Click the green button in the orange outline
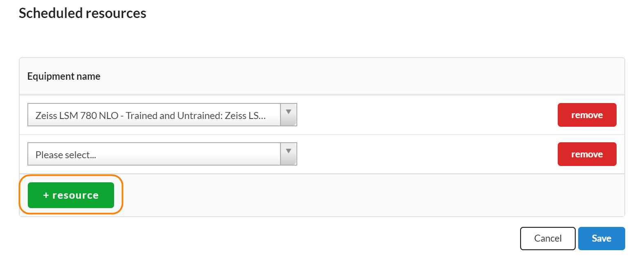The height and width of the screenshot is (269, 644). click(71, 195)
